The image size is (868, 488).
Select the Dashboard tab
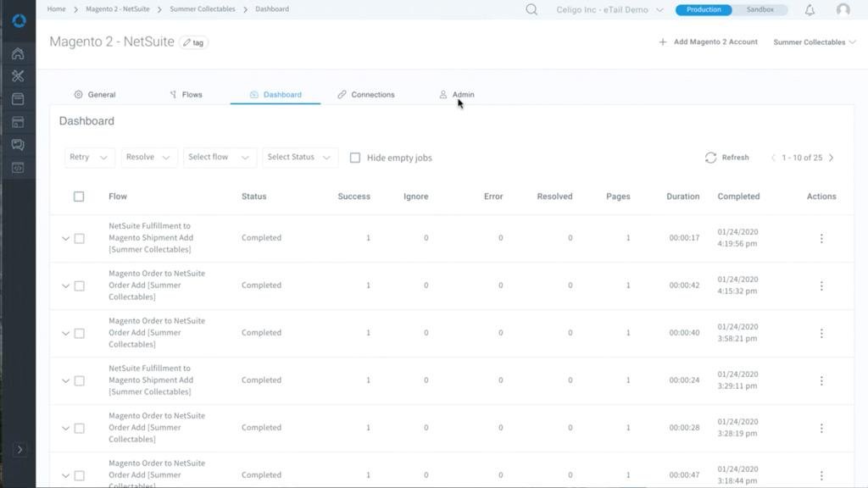point(275,95)
